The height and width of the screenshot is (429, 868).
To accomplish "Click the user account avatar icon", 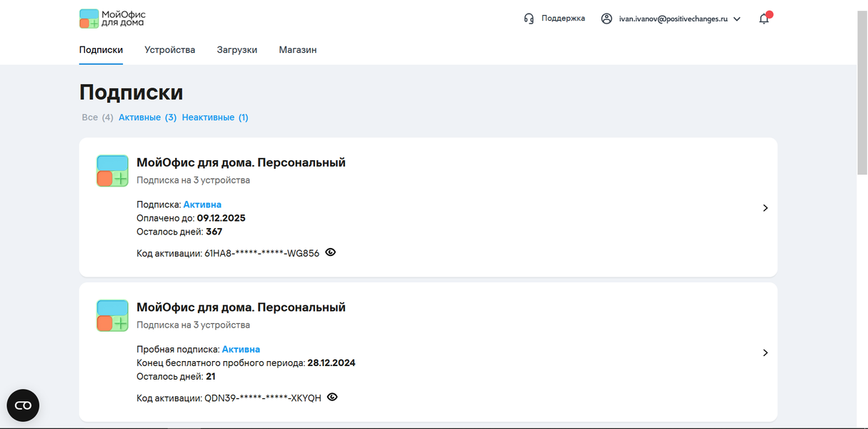I will pyautogui.click(x=607, y=19).
